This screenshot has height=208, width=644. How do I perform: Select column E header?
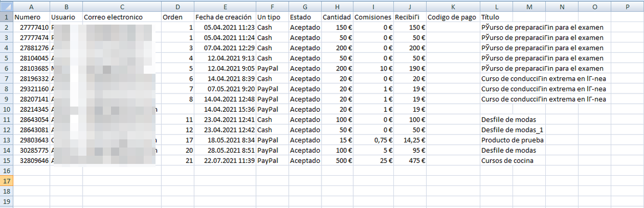pos(225,6)
